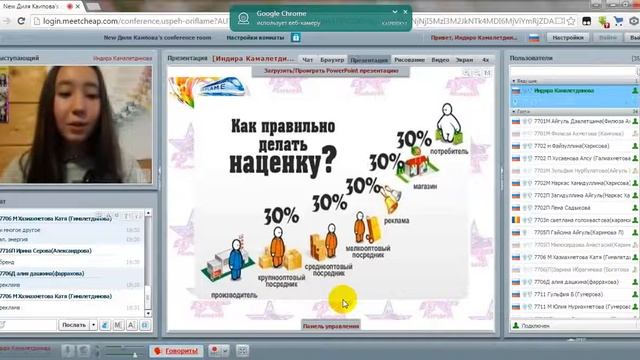Click the users search field

click(x=573, y=71)
